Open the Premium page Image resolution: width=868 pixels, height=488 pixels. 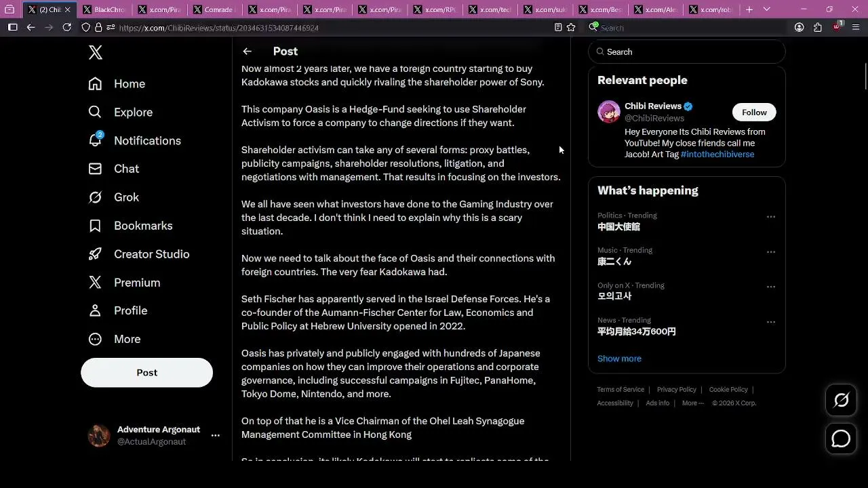click(124, 283)
